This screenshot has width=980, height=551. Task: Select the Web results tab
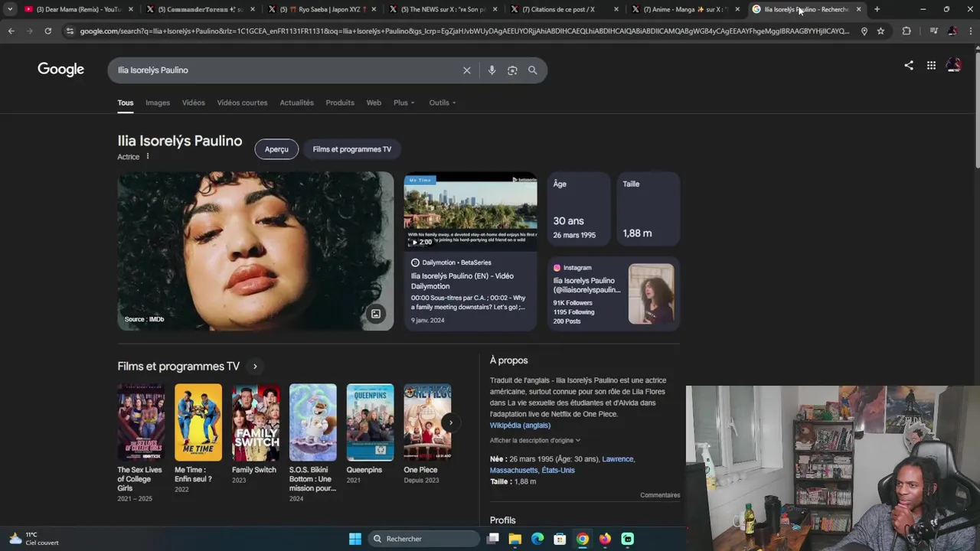pyautogui.click(x=374, y=103)
